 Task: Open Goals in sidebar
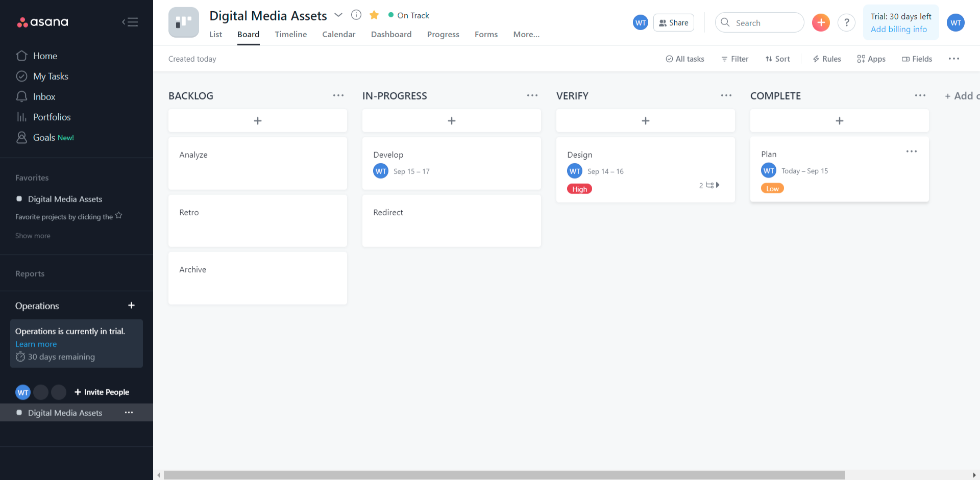(44, 137)
